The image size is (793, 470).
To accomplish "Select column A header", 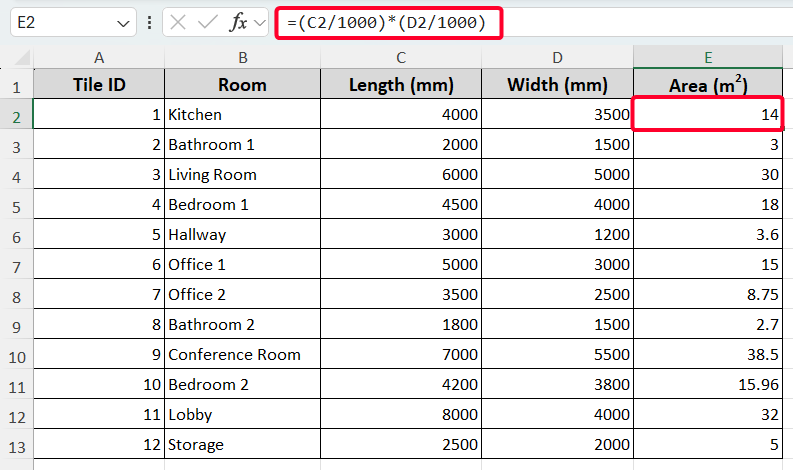I will pyautogui.click(x=99, y=56).
